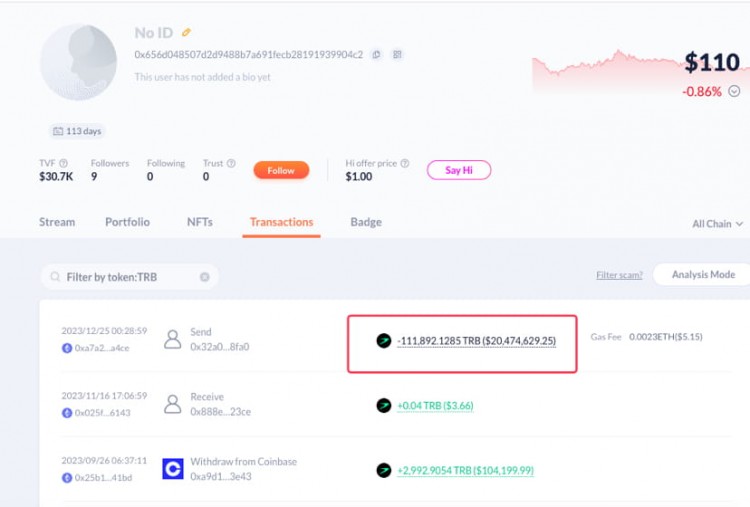Screen dimensions: 750x507
Task: Click the TVF help question mark icon
Action: tap(63, 163)
